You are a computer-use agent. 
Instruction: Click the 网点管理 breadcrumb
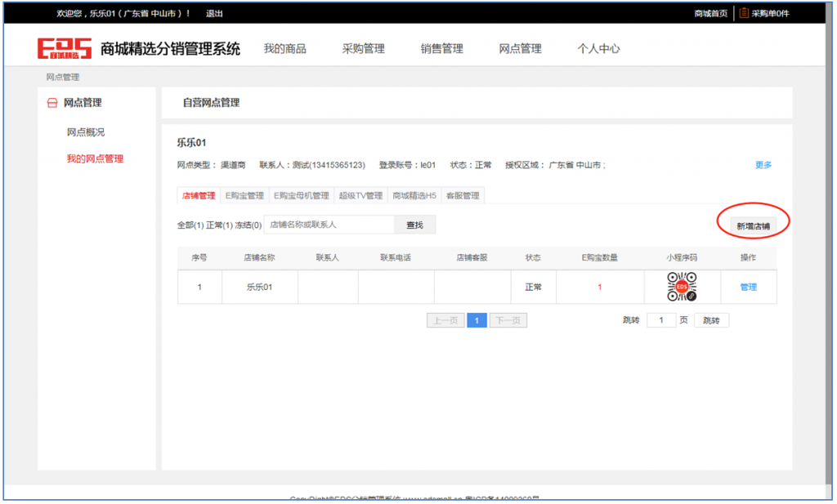pos(62,78)
